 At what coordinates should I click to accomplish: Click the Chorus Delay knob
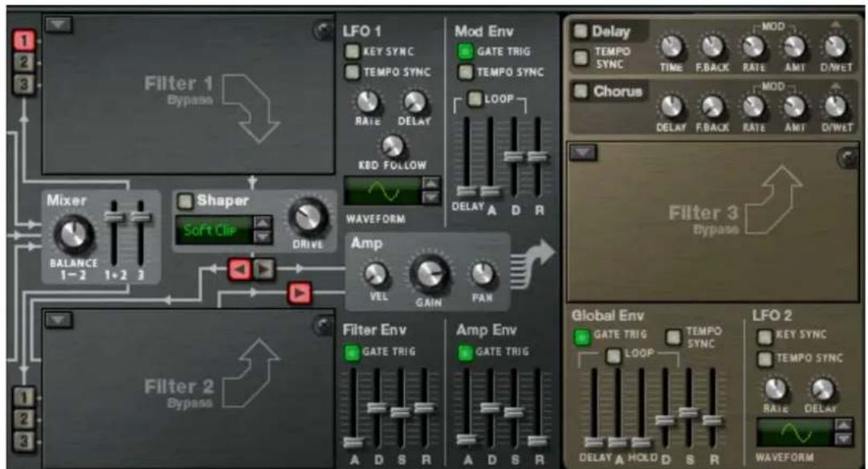pyautogui.click(x=671, y=106)
